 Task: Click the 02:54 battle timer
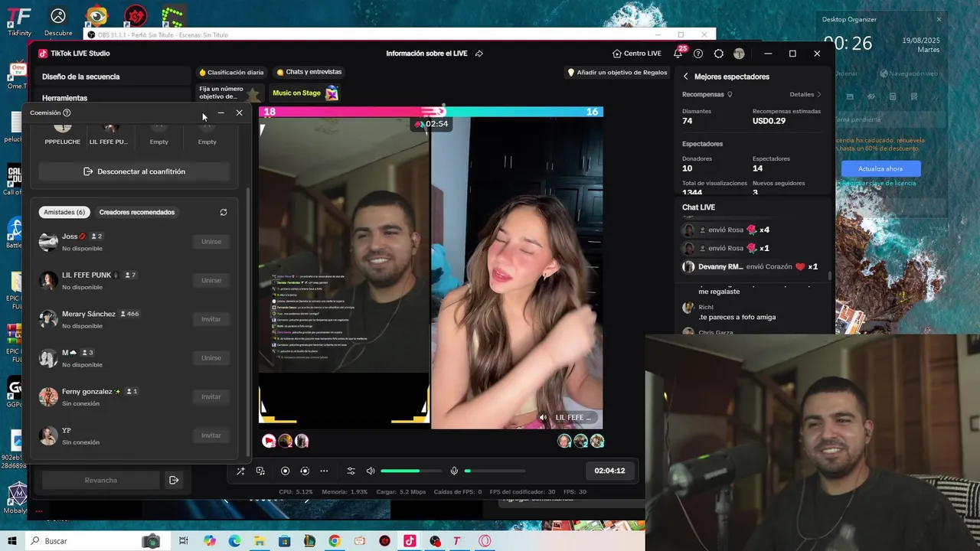tap(431, 124)
